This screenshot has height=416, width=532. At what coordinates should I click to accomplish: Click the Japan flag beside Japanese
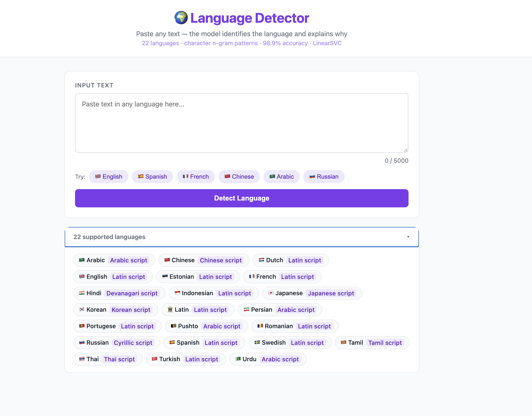coord(271,293)
